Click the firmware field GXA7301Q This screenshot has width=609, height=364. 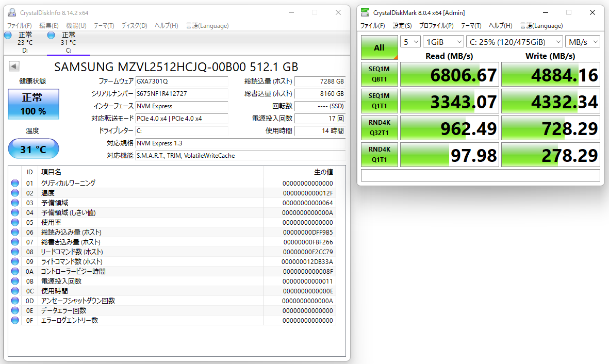182,81
